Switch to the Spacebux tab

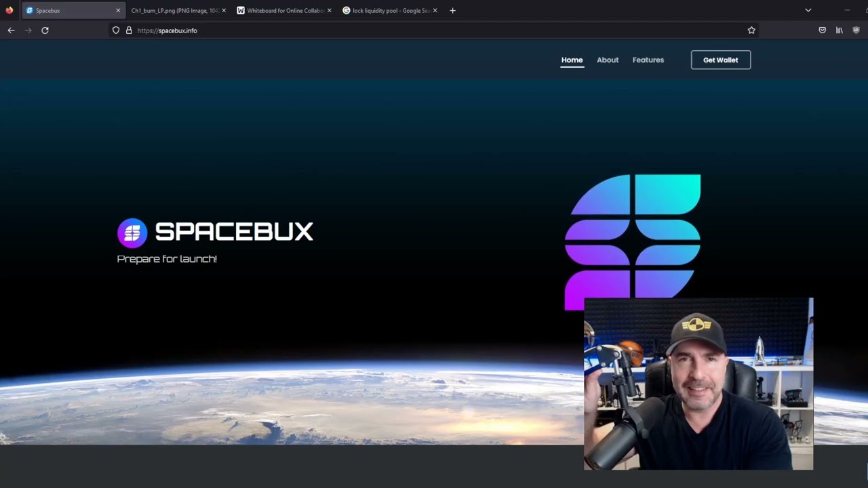[73, 11]
